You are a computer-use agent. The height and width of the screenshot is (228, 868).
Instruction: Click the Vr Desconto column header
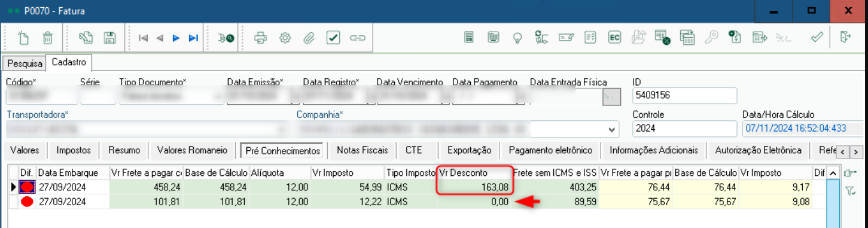474,173
